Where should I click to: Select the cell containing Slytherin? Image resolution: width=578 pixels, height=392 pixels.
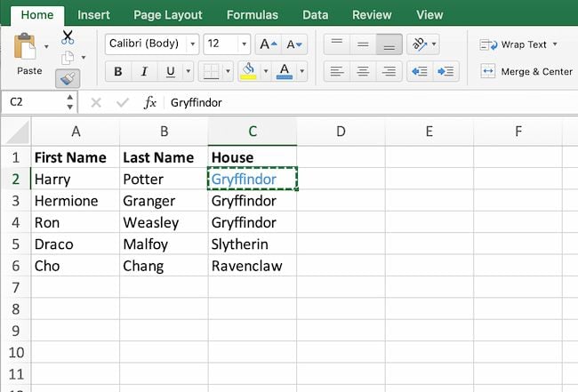[x=253, y=244]
